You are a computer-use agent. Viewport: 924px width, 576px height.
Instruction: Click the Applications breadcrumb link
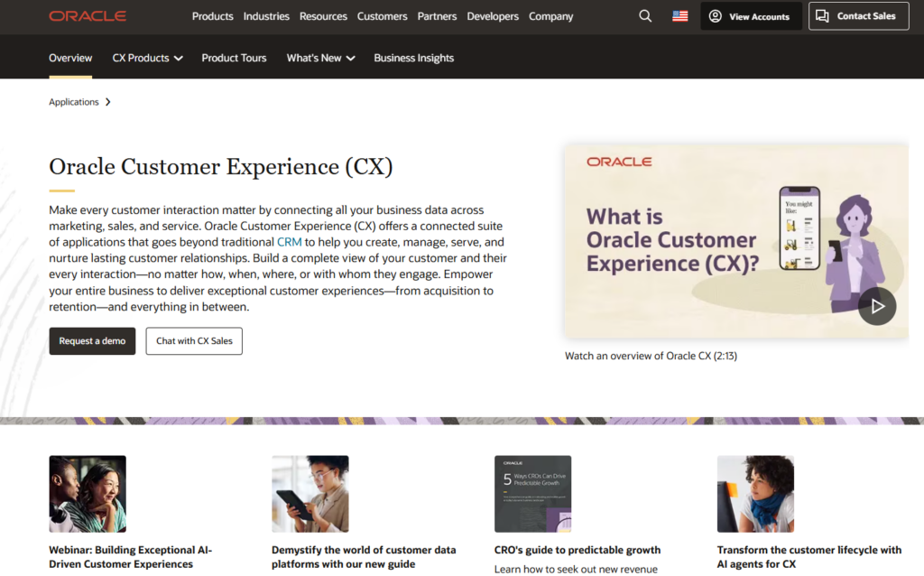(74, 102)
